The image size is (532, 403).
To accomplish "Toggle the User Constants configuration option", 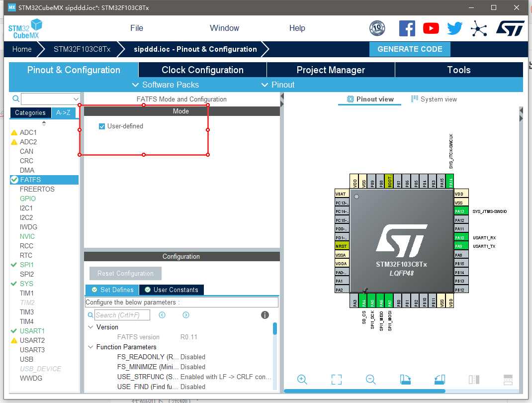I will (x=172, y=290).
